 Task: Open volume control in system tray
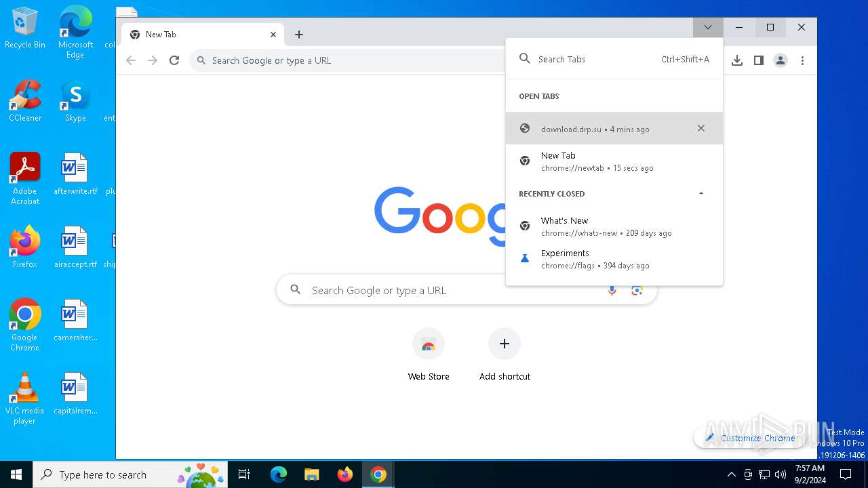coord(781,474)
